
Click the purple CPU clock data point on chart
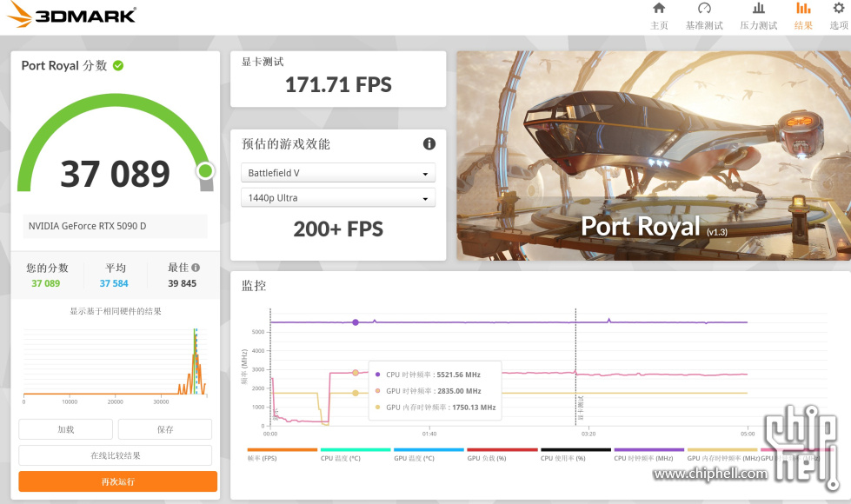tap(356, 322)
